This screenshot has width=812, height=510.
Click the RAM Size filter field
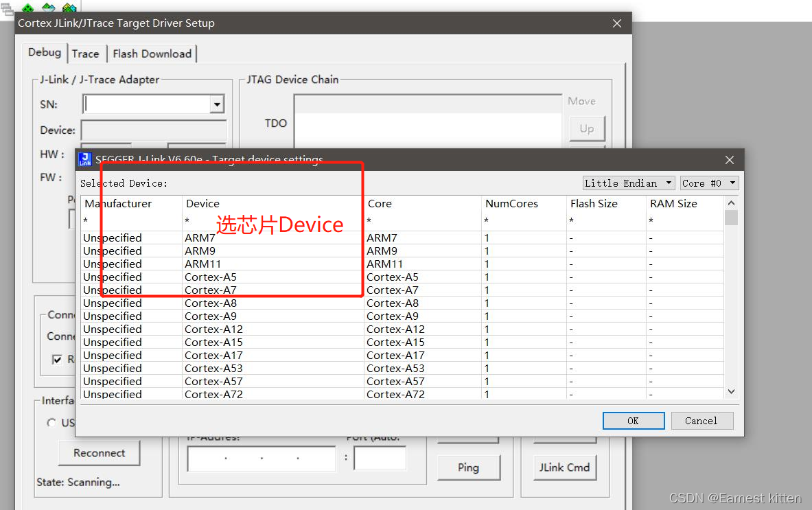tap(685, 220)
